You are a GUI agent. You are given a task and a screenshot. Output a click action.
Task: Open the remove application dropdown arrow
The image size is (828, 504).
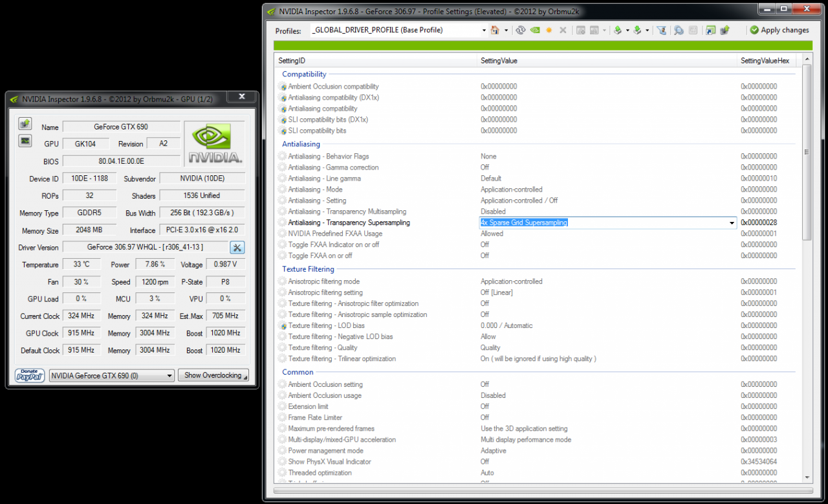coord(605,30)
